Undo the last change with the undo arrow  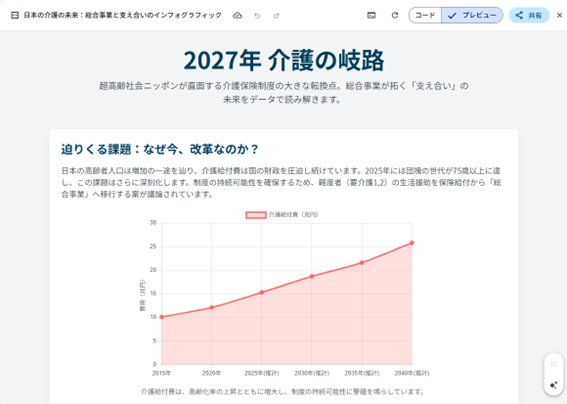tap(257, 16)
